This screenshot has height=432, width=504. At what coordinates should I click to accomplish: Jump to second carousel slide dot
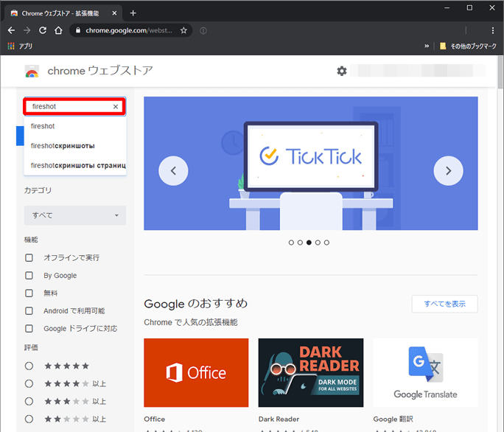pos(300,243)
